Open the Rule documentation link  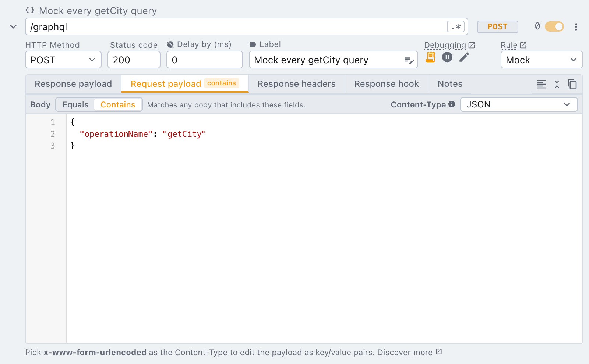(x=509, y=45)
